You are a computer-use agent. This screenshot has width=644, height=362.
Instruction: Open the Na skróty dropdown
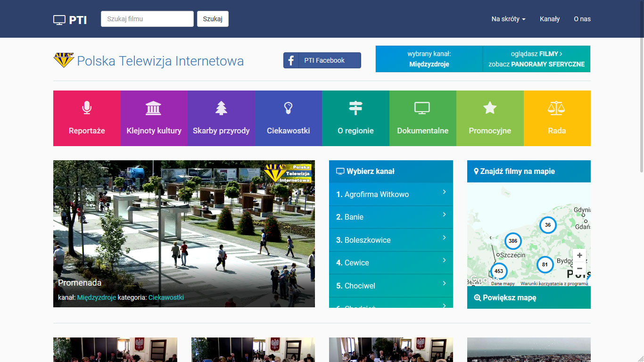pos(508,19)
